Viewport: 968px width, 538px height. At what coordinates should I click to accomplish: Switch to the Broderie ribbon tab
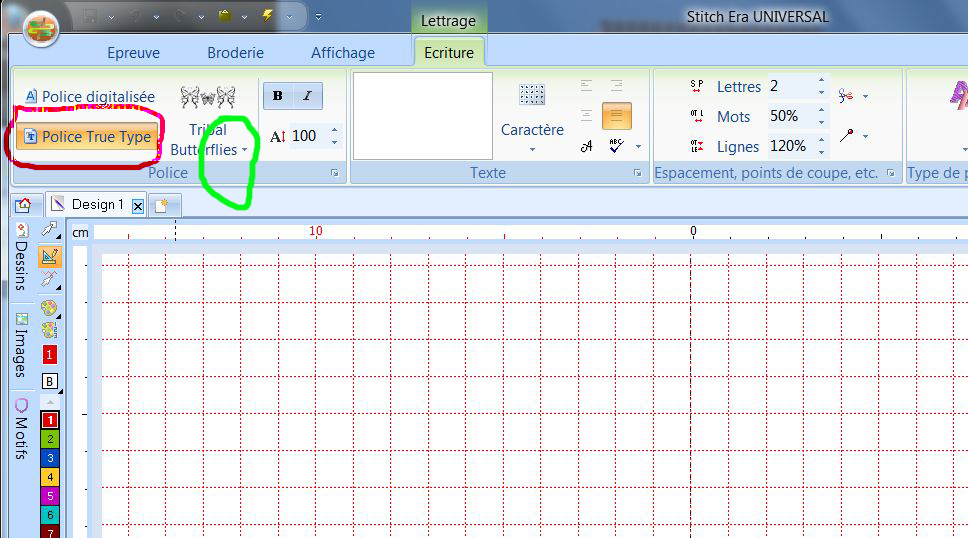point(235,53)
